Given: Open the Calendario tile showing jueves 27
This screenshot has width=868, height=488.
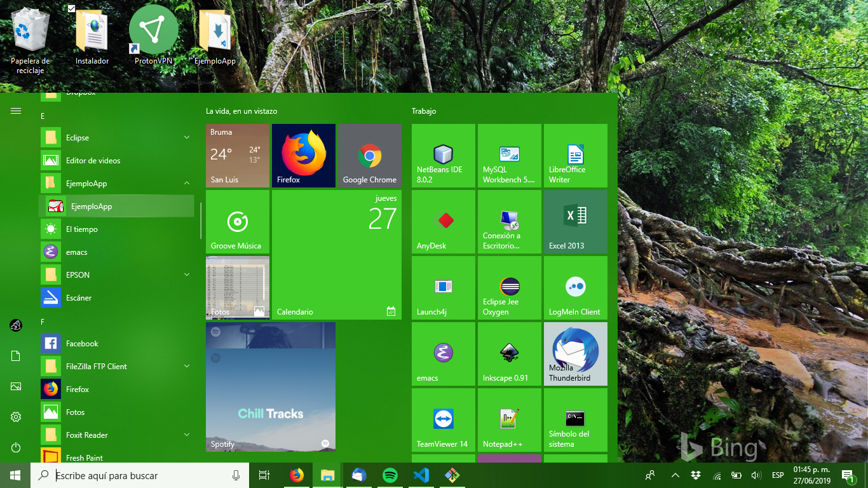Looking at the screenshot, I should pyautogui.click(x=337, y=255).
